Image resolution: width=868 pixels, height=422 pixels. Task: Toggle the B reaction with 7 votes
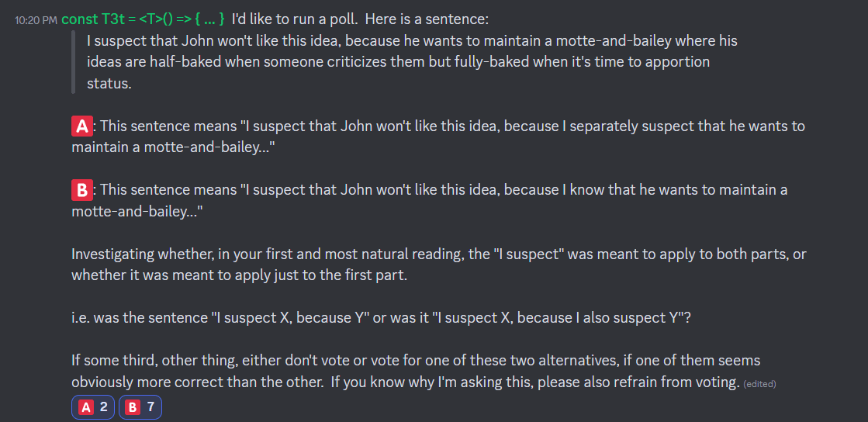(x=140, y=406)
